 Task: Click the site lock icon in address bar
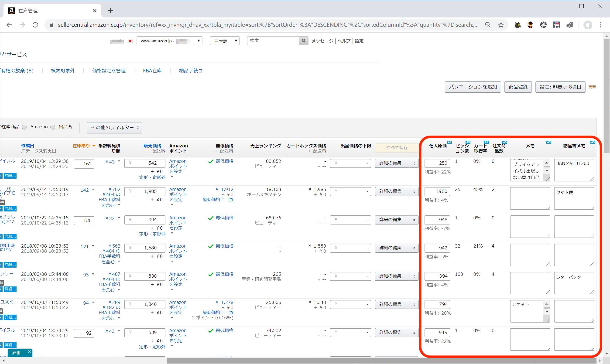(x=51, y=25)
